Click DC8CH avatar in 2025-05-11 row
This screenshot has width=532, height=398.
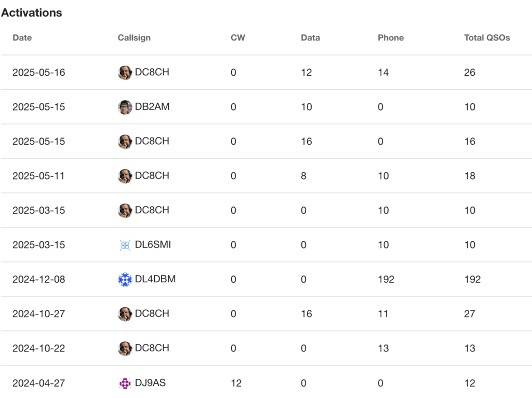(x=125, y=176)
